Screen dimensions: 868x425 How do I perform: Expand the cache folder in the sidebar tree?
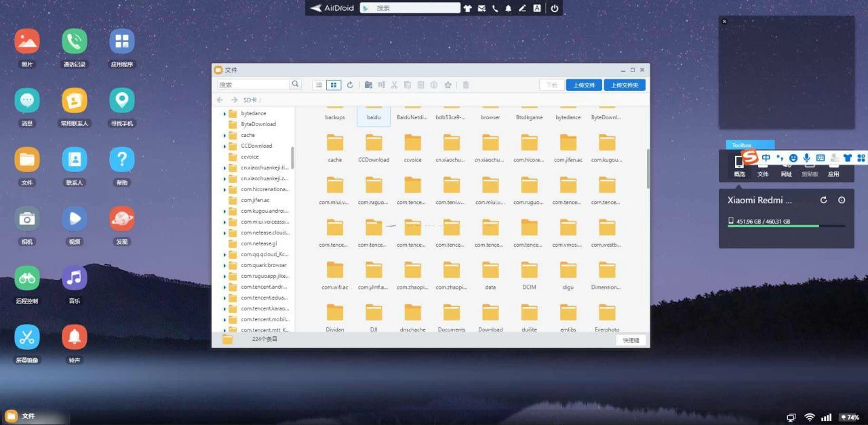click(224, 135)
